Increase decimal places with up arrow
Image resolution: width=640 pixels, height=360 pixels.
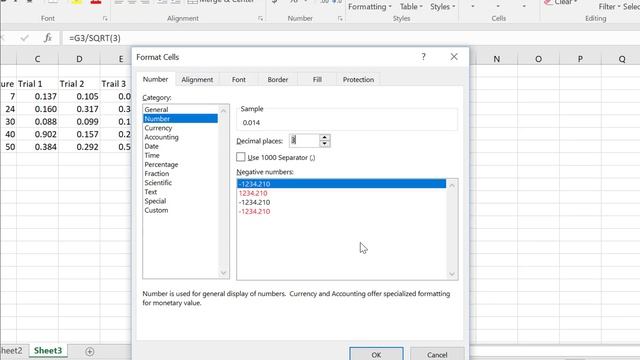(x=324, y=138)
